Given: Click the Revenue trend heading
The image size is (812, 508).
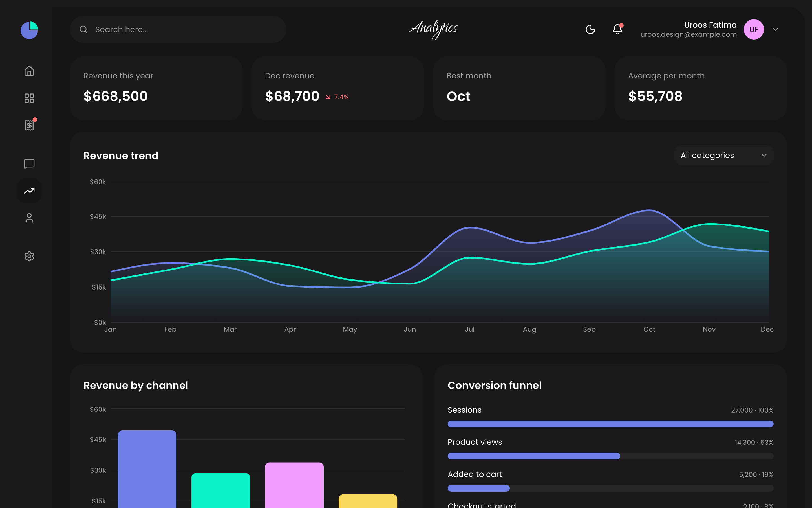Looking at the screenshot, I should pyautogui.click(x=121, y=156).
